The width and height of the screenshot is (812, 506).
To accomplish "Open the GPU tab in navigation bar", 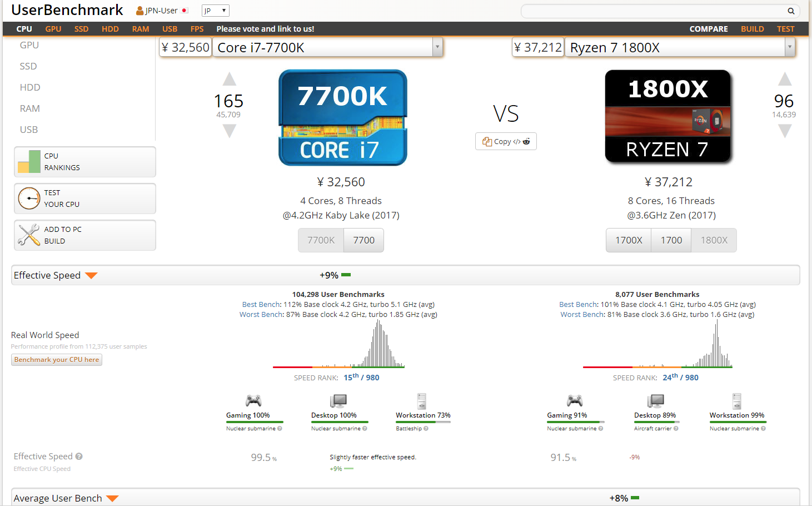I will [x=53, y=29].
